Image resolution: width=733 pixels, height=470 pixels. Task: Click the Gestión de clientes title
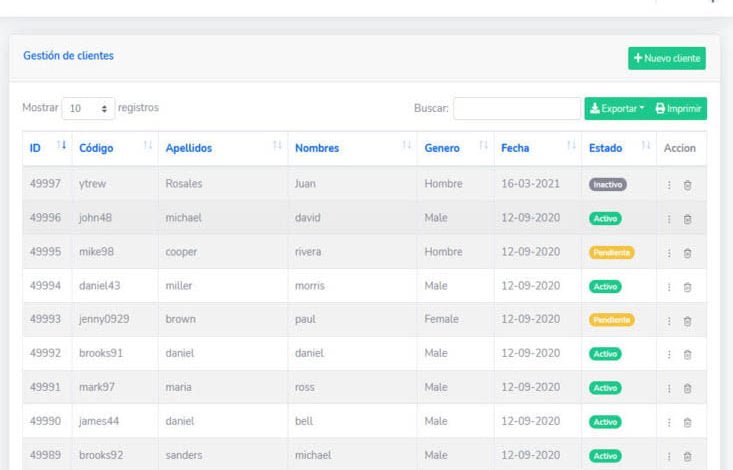pyautogui.click(x=68, y=56)
